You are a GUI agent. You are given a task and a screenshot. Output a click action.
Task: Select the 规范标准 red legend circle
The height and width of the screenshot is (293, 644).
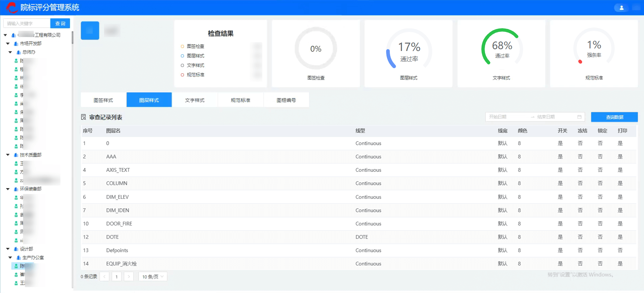point(182,75)
